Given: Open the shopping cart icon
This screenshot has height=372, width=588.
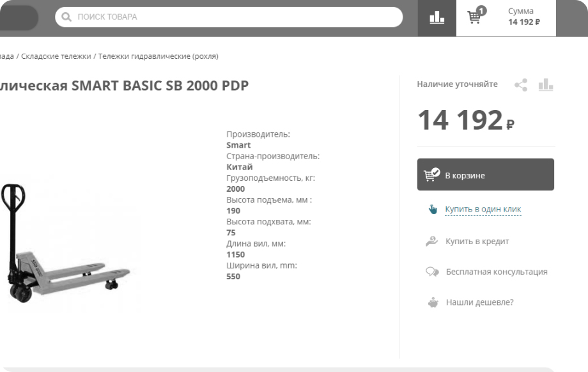Looking at the screenshot, I should click(476, 17).
